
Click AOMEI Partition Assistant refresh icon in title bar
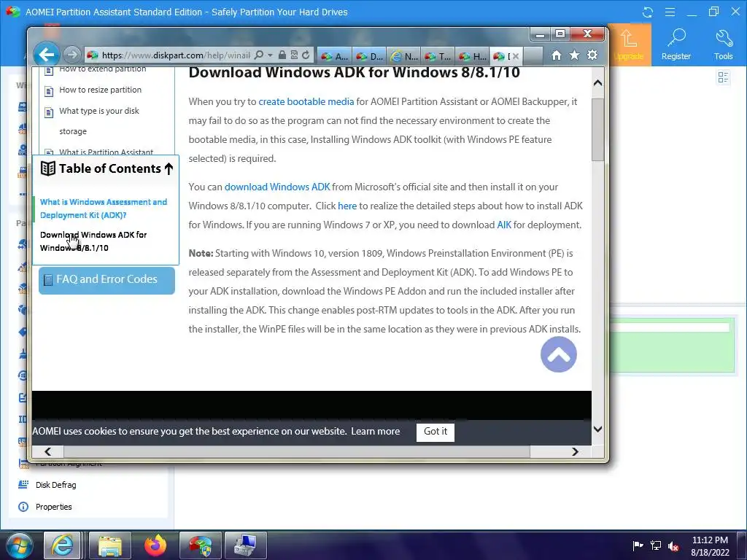(648, 12)
